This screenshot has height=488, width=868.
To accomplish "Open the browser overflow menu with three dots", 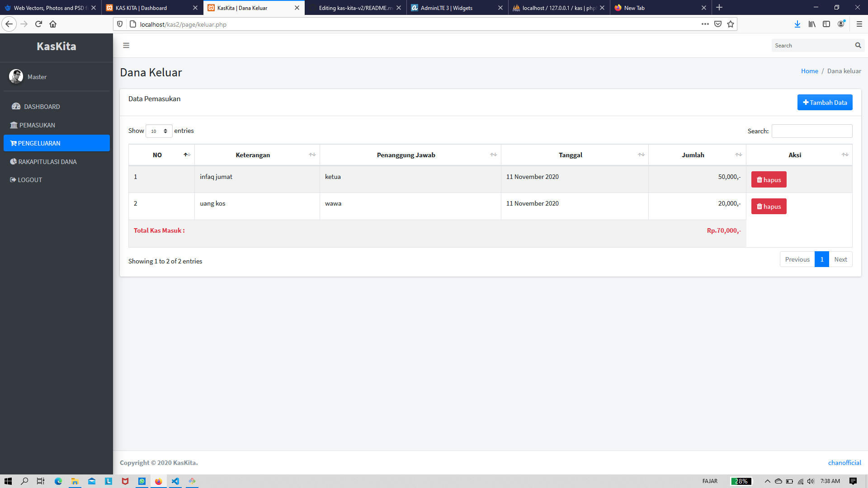I will click(x=705, y=24).
